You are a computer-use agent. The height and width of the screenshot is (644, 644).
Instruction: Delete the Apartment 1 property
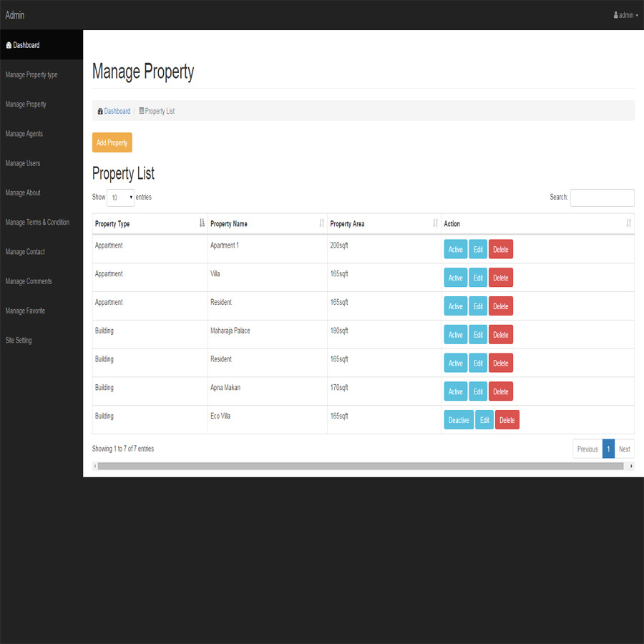[x=501, y=249]
